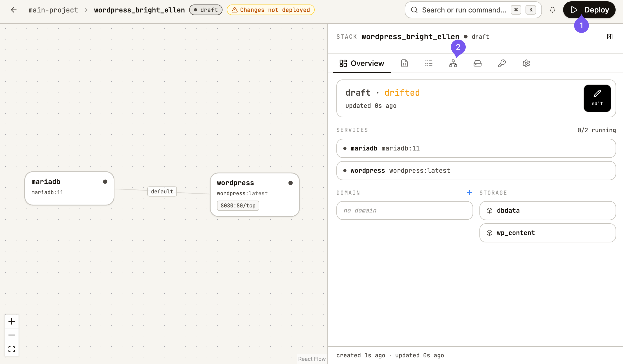Collapse the stack side panel

pos(610,37)
